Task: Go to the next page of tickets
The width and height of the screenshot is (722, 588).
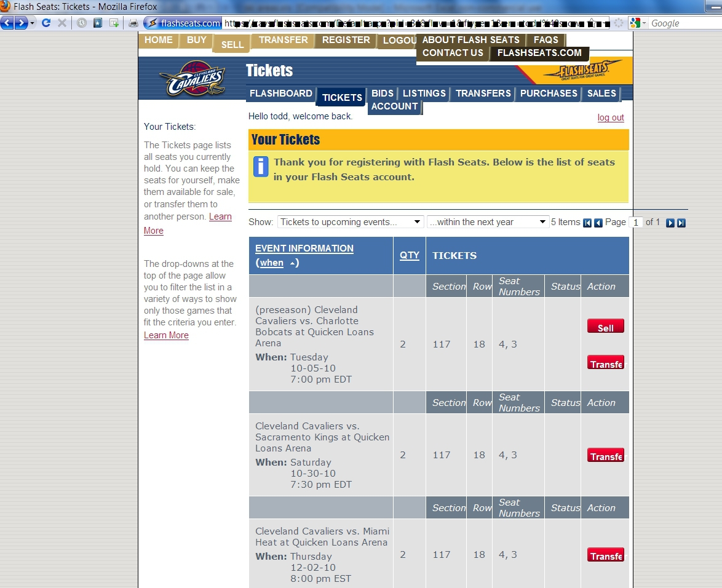Action: tap(670, 223)
